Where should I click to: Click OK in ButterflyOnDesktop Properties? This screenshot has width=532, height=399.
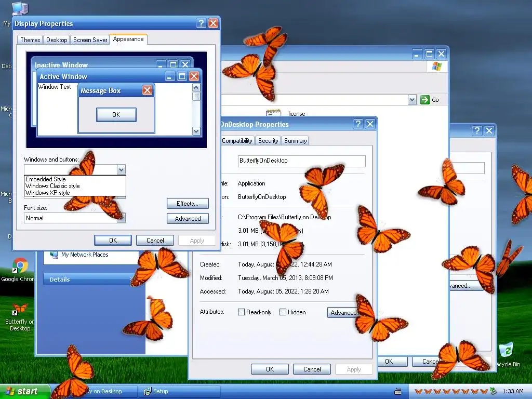(x=270, y=369)
